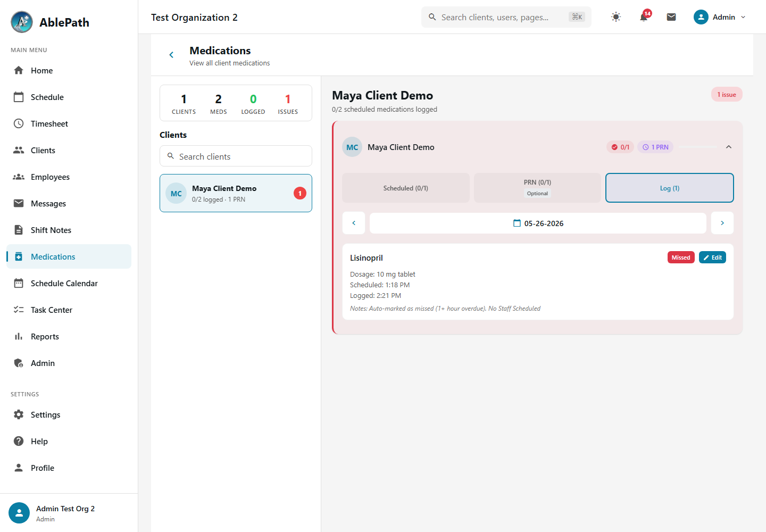The height and width of the screenshot is (532, 766).
Task: Click the MC avatar in the client panel header
Action: tap(352, 147)
